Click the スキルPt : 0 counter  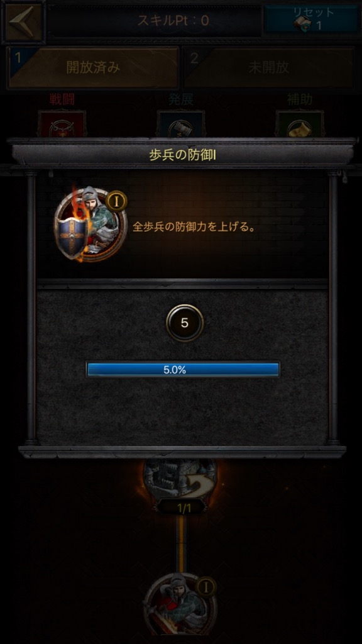173,21
